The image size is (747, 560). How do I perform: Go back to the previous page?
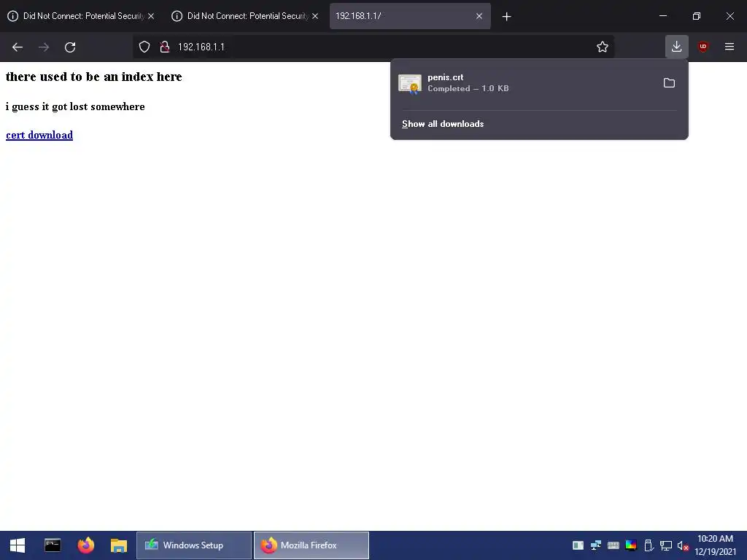[x=18, y=47]
